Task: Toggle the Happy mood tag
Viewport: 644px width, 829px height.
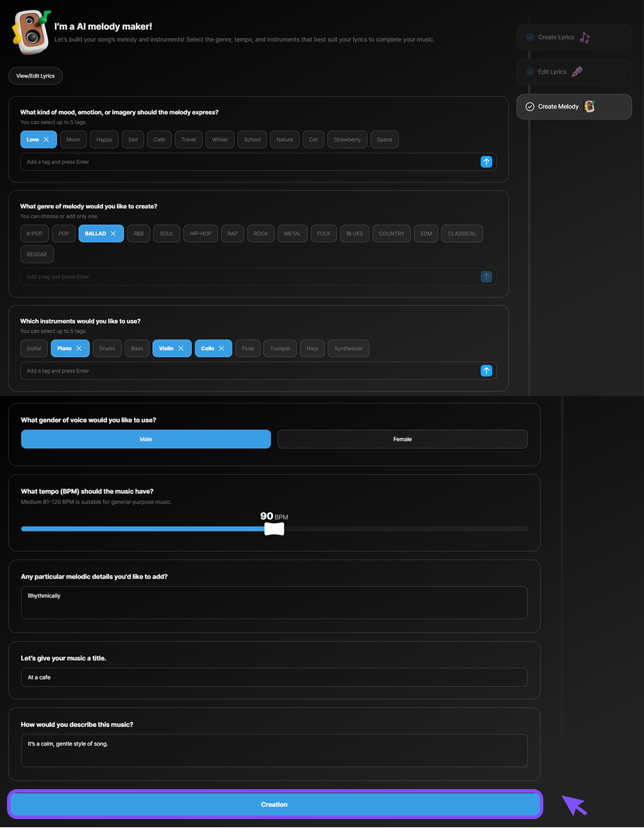Action: pos(104,139)
